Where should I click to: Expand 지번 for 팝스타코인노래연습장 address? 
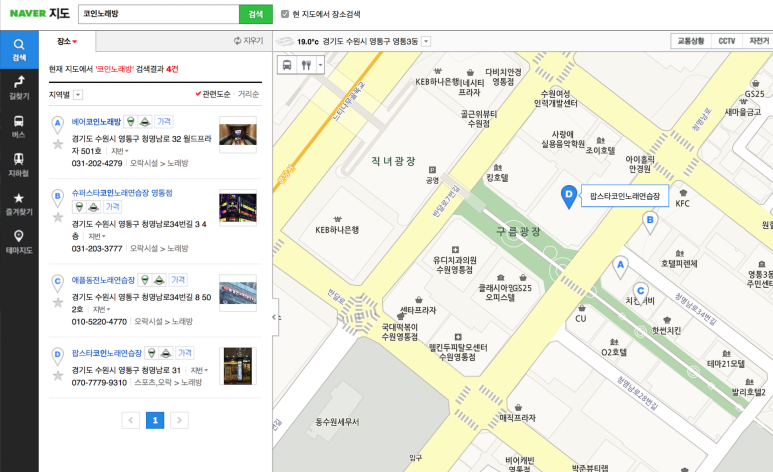click(199, 370)
